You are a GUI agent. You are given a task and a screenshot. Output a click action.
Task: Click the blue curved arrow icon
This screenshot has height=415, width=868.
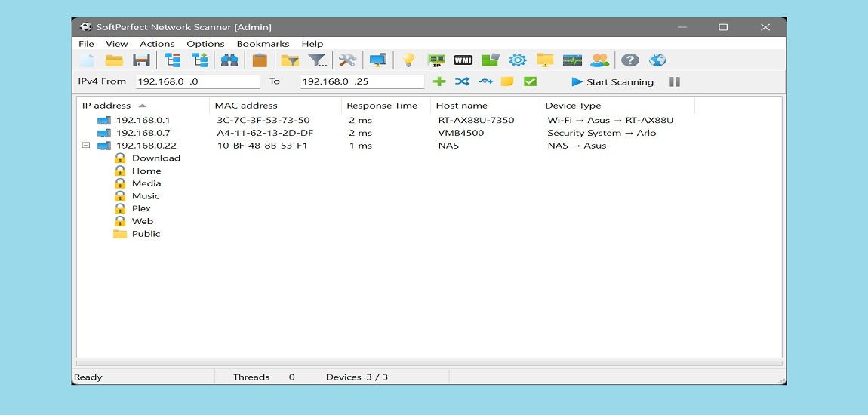(485, 81)
